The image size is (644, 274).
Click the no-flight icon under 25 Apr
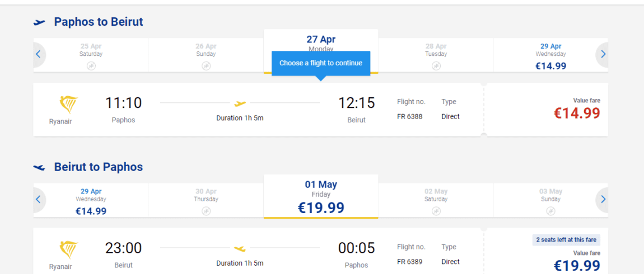click(91, 66)
